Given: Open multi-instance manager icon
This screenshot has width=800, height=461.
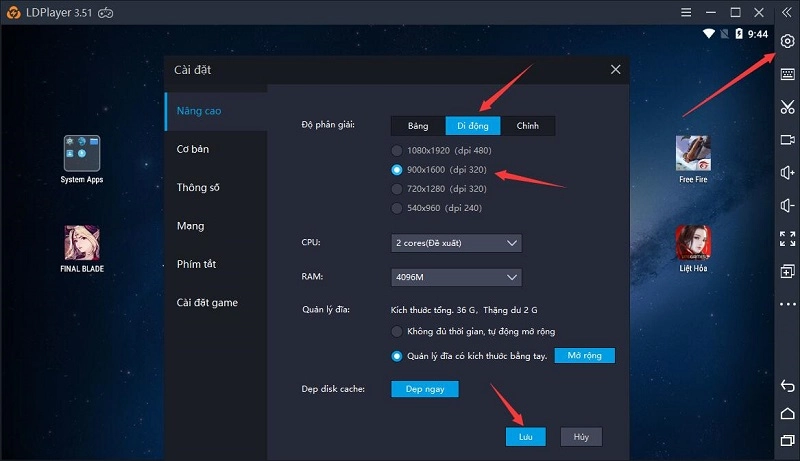Looking at the screenshot, I should pos(787,271).
